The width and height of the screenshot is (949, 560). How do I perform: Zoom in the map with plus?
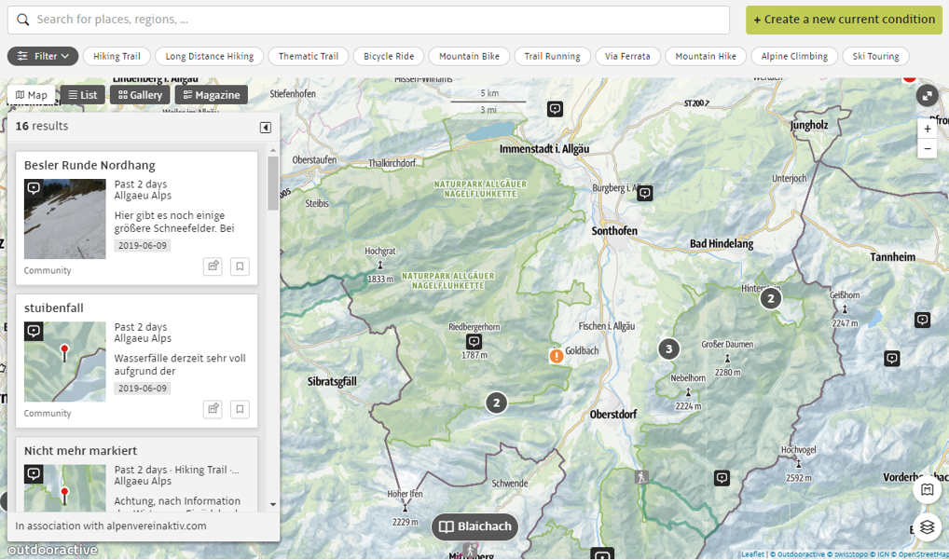tap(927, 129)
